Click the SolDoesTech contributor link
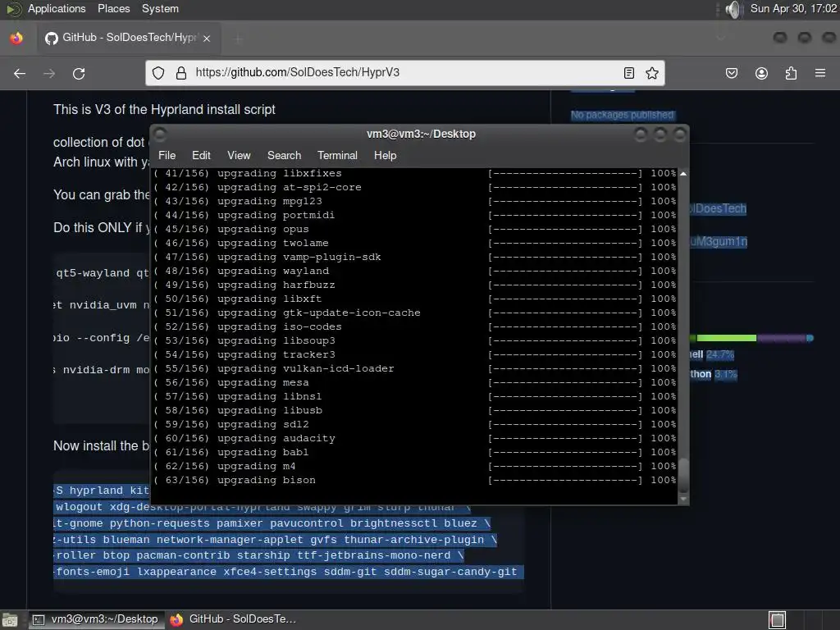Viewport: 840px width, 630px height. pyautogui.click(x=718, y=208)
